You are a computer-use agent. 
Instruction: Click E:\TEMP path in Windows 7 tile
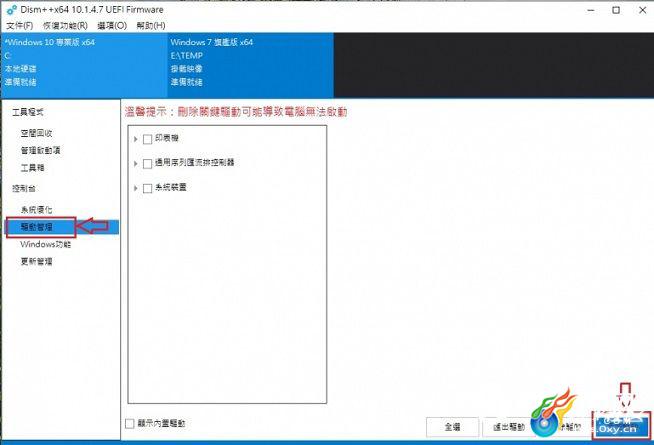click(186, 55)
